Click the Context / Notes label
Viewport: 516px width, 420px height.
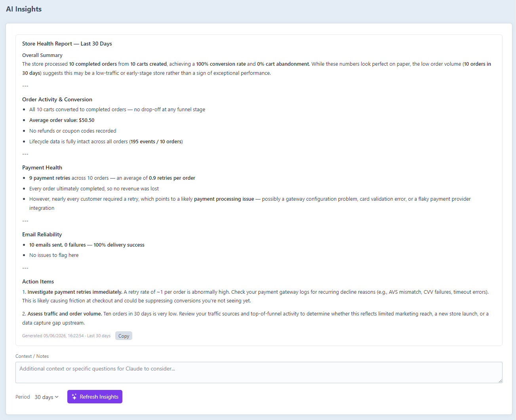tap(32, 356)
